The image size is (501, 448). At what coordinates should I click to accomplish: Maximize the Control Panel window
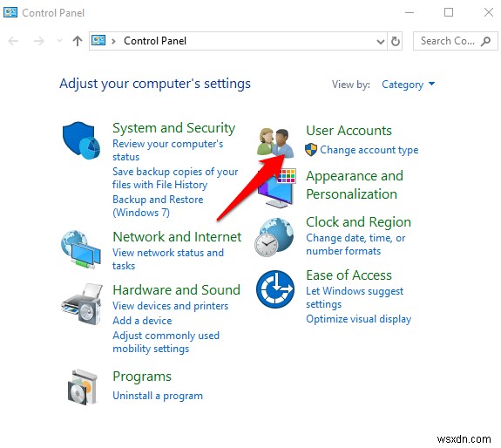click(x=449, y=12)
